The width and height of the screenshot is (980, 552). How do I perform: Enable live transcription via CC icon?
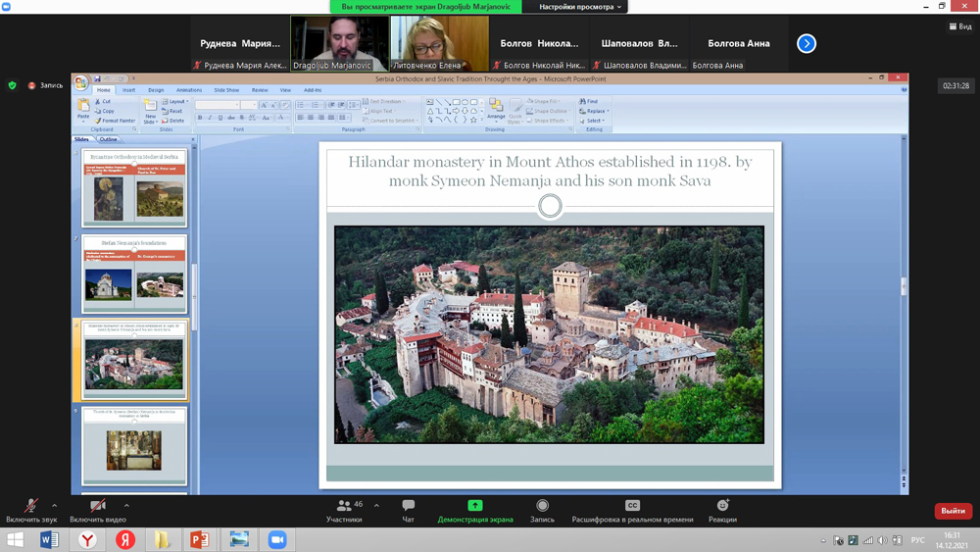(632, 506)
